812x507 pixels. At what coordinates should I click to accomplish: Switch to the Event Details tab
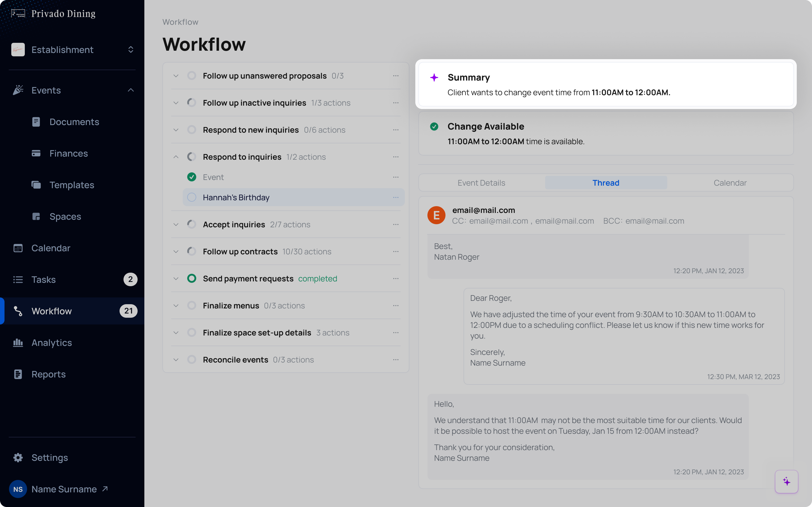(481, 183)
